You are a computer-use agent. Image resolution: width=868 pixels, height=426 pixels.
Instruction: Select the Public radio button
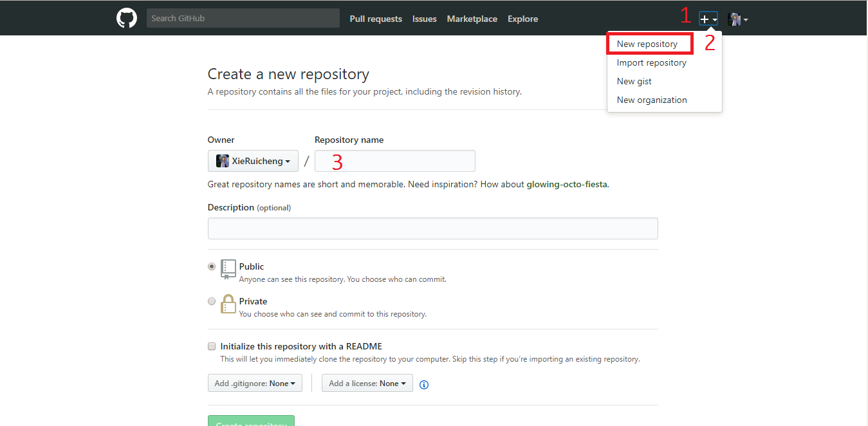(212, 266)
